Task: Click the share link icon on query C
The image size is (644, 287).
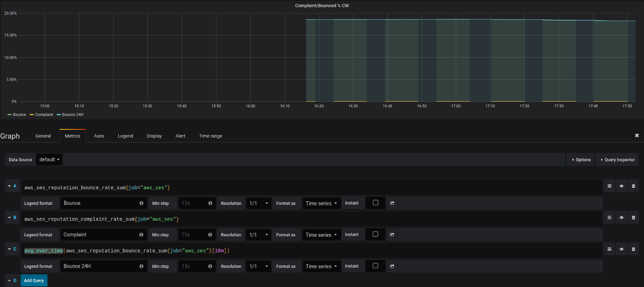Action: (x=392, y=266)
